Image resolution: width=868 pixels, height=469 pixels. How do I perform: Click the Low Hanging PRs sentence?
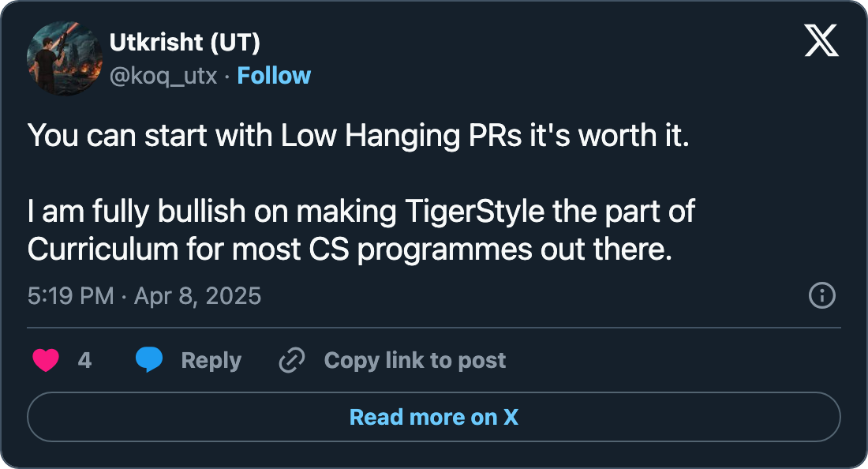point(358,135)
